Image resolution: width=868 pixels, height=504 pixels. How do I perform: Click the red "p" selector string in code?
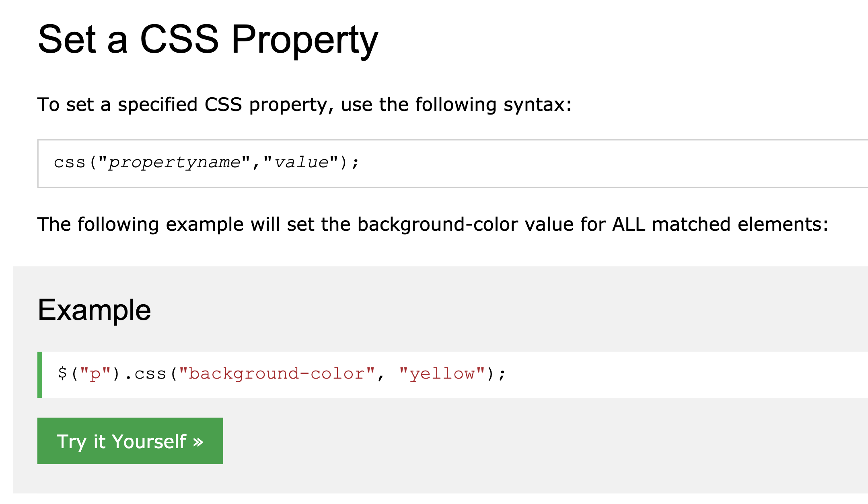coord(95,374)
